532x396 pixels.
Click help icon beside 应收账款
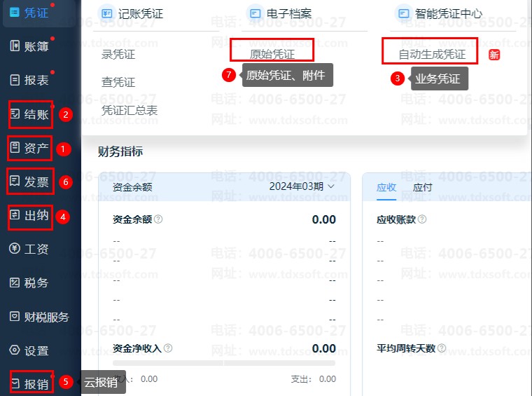pyautogui.click(x=422, y=219)
